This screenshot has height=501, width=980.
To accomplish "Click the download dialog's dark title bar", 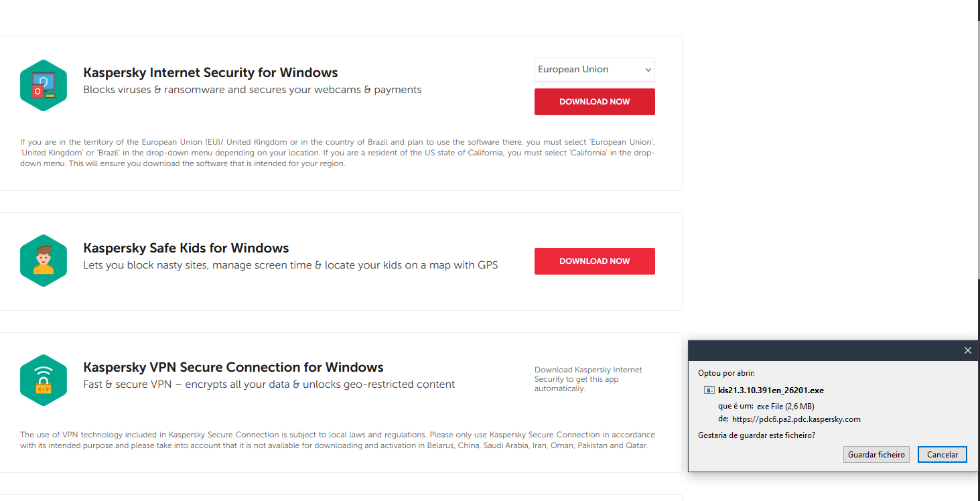I will point(817,350).
